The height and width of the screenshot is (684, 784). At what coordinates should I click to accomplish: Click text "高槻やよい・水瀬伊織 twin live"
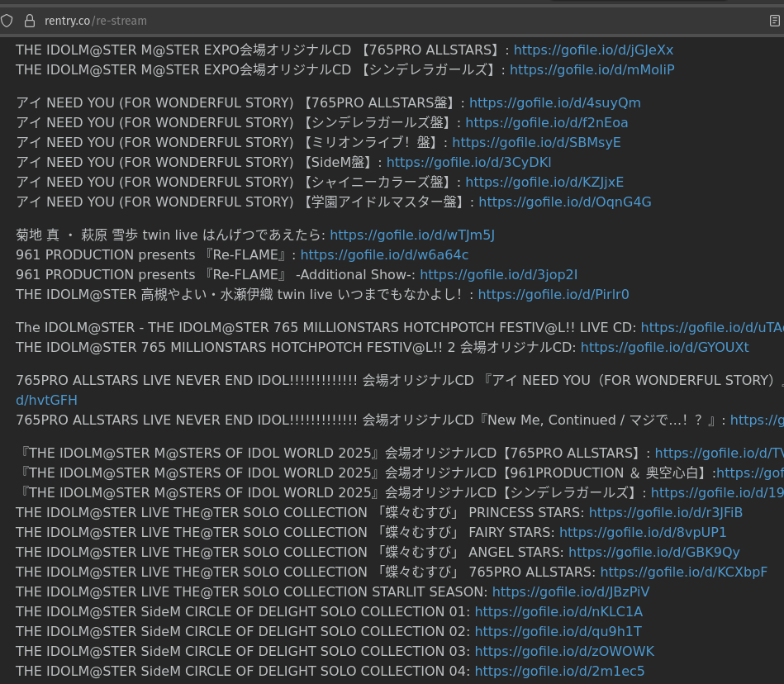236,294
